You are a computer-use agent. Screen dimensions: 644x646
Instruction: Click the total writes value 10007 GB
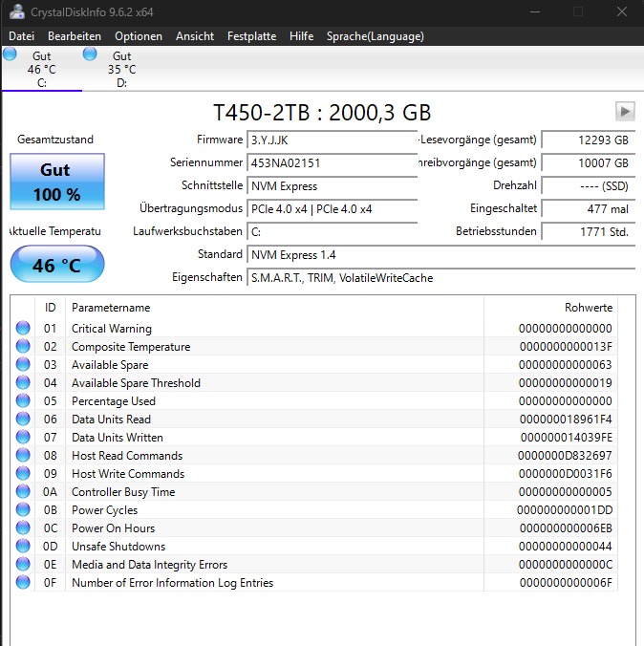coord(589,163)
